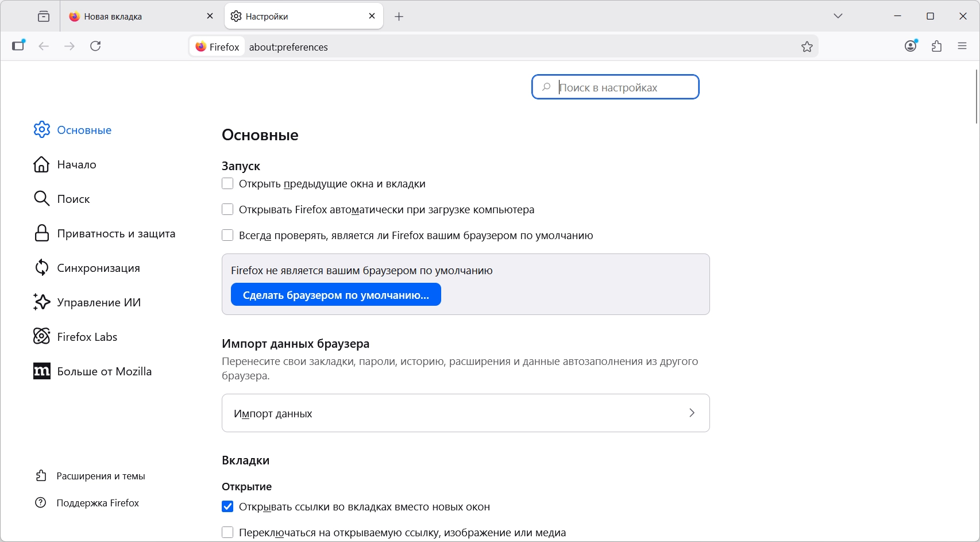The height and width of the screenshot is (542, 980).
Task: Open the extensions puzzle icon in toolbar
Action: [x=937, y=46]
